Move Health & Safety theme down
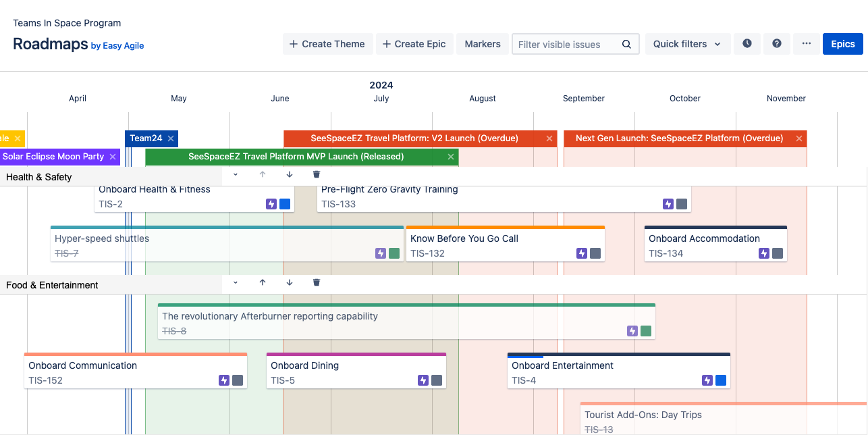The image size is (868, 435). click(290, 174)
